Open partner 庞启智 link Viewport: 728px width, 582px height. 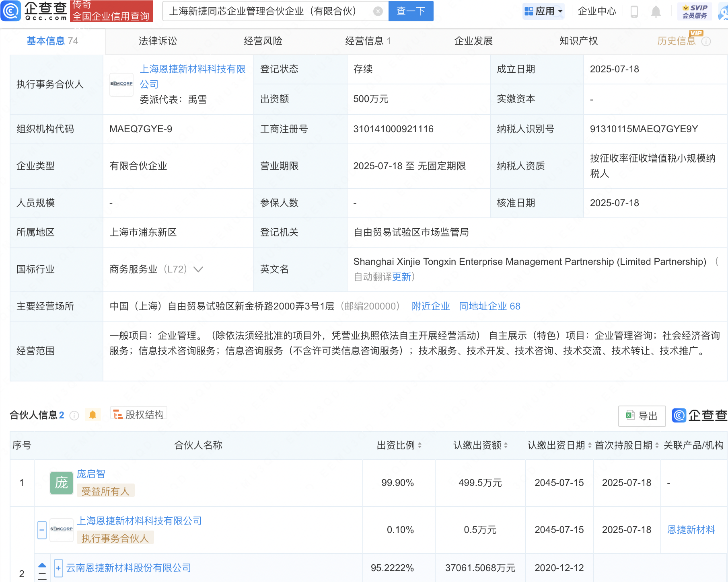(x=91, y=474)
